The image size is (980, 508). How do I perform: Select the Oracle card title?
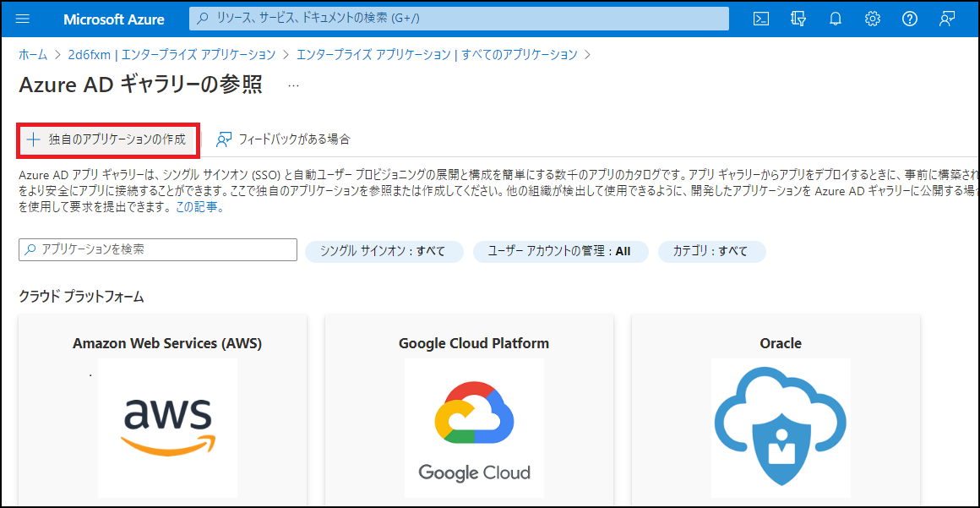[x=781, y=343]
